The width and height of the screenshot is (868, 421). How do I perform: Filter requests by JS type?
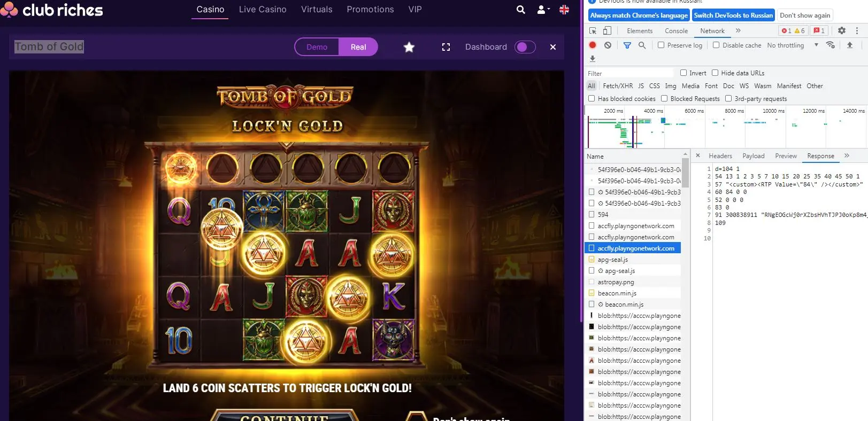(641, 86)
